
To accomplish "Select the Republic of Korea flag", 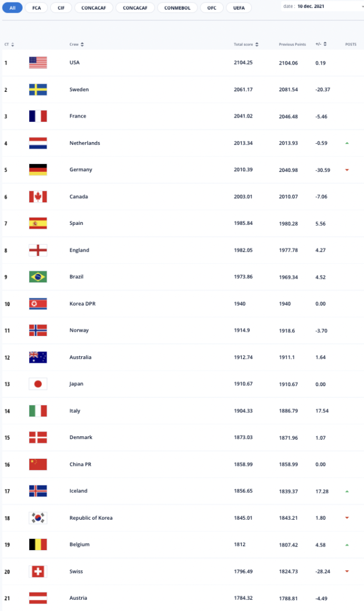I will click(x=38, y=518).
